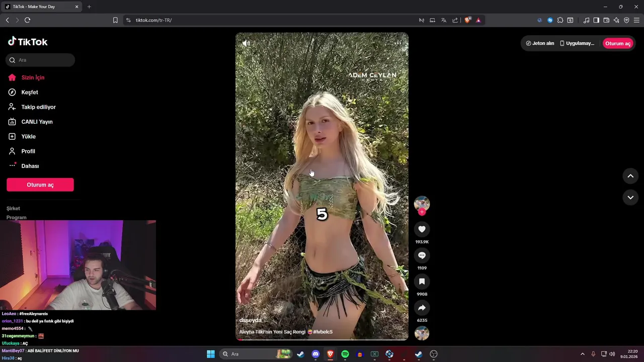Play or pause the video
Image resolution: width=644 pixels, height=362 pixels.
point(322,187)
